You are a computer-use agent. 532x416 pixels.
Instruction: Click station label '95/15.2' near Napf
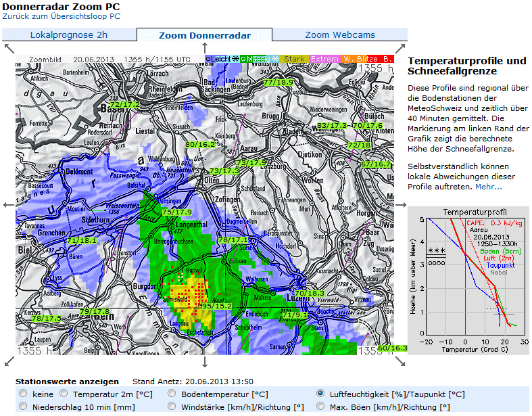click(x=216, y=306)
